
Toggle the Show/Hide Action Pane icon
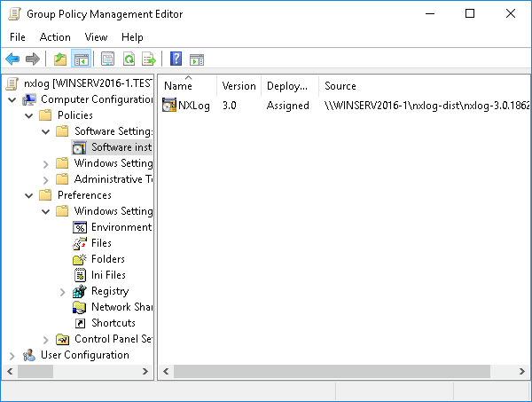197,59
